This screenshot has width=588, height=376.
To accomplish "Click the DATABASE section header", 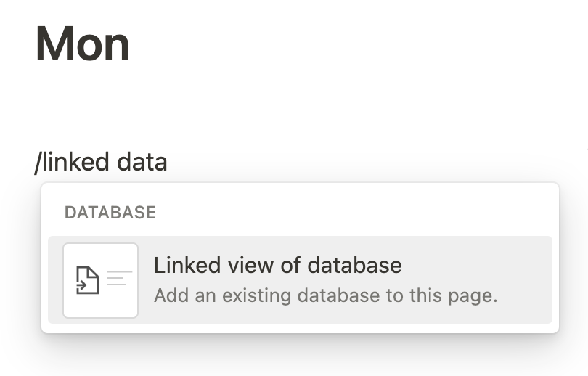I will pyautogui.click(x=110, y=213).
